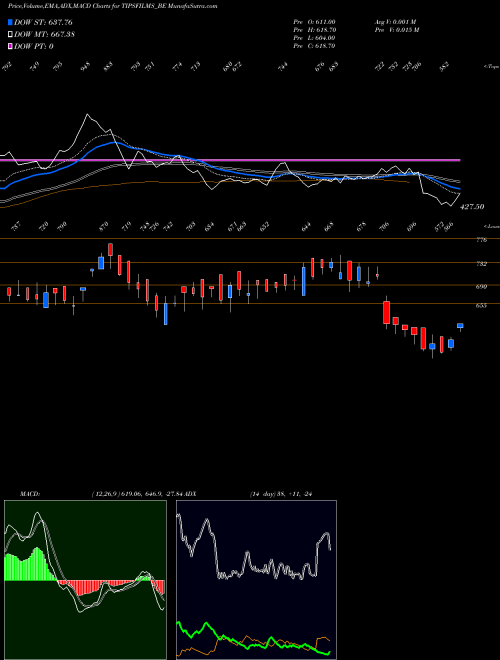Click the last blue candlestick on the right

pyautogui.click(x=460, y=325)
